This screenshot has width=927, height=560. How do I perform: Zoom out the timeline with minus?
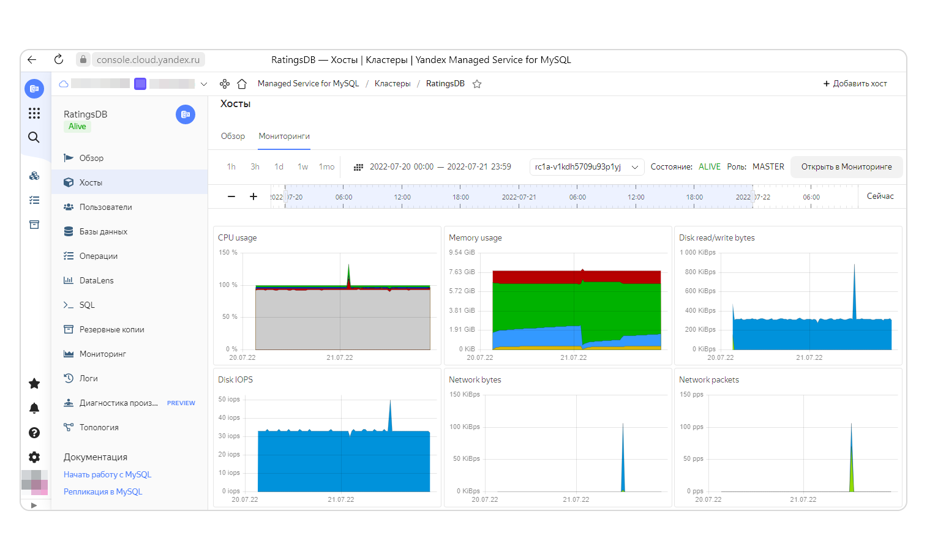pyautogui.click(x=231, y=196)
